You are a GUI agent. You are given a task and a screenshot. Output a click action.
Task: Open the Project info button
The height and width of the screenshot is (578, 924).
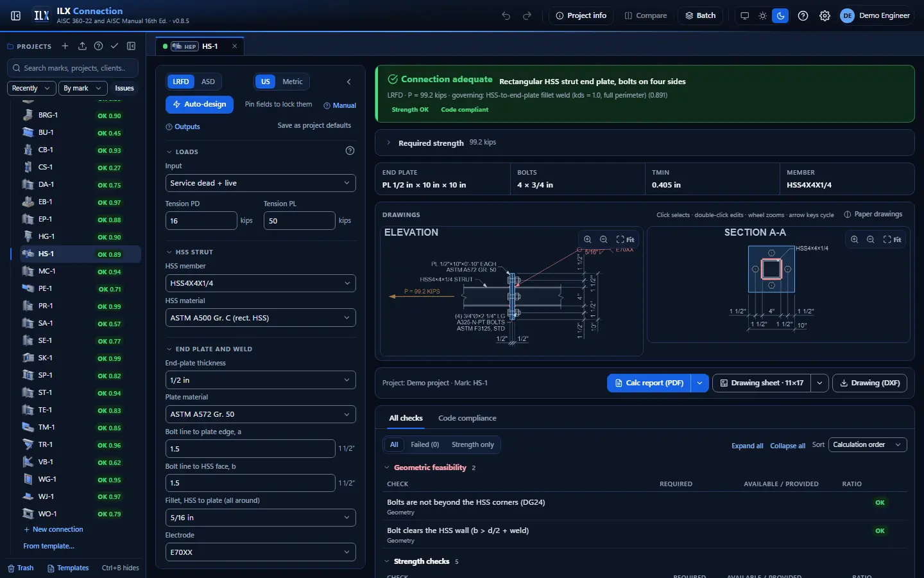(x=581, y=15)
